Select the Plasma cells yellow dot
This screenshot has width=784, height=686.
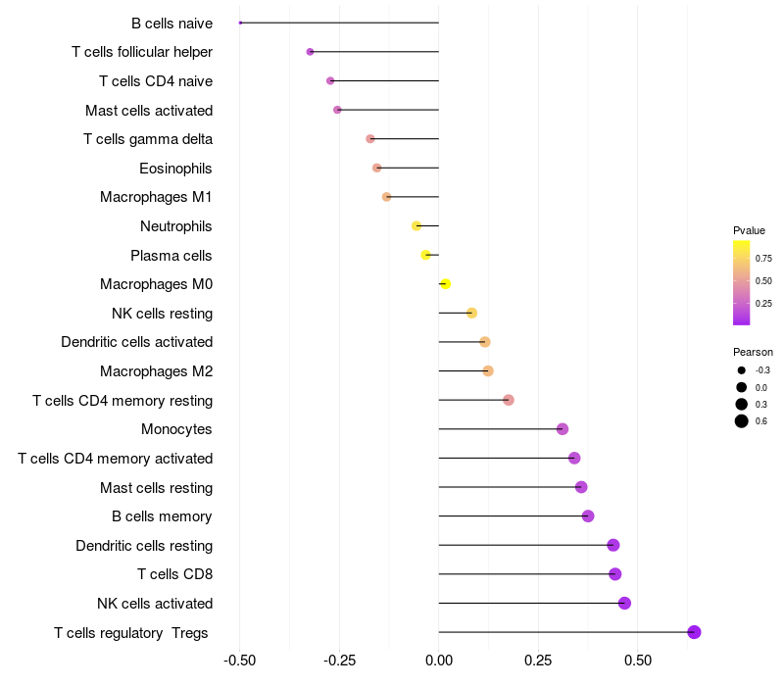coord(425,255)
